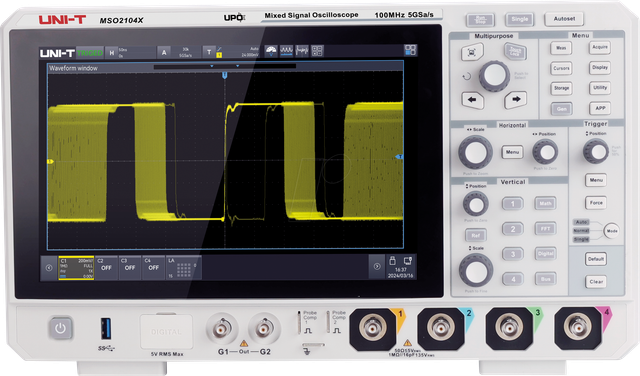Tap the spectrum waveform icon on screen
Image resolution: width=640 pixels, height=376 pixels.
(x=302, y=51)
